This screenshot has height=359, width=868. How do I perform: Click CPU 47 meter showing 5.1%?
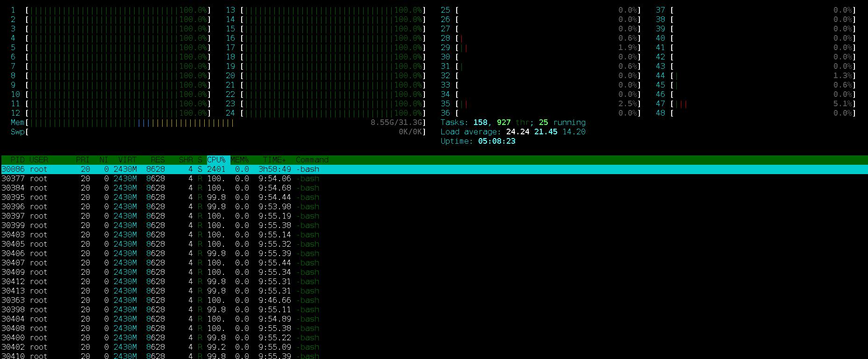point(756,103)
